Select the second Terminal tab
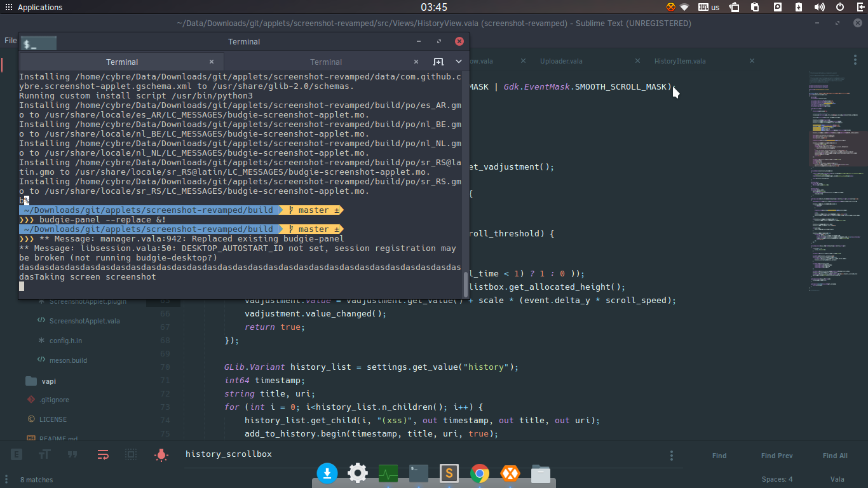This screenshot has width=868, height=488. tap(326, 62)
